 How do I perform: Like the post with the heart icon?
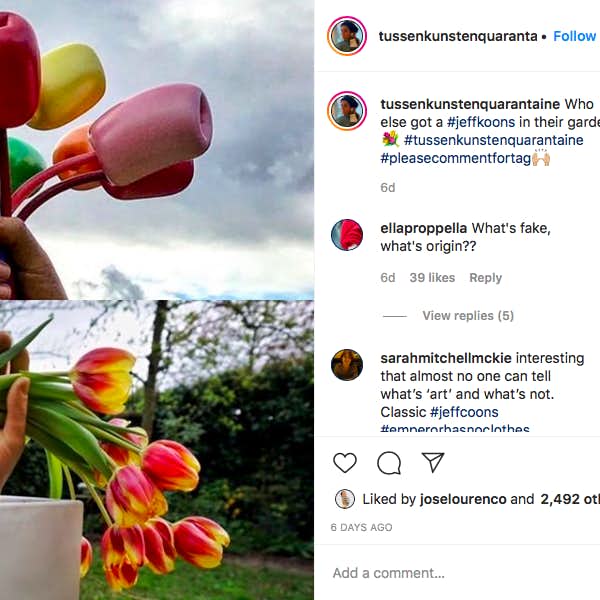345,463
